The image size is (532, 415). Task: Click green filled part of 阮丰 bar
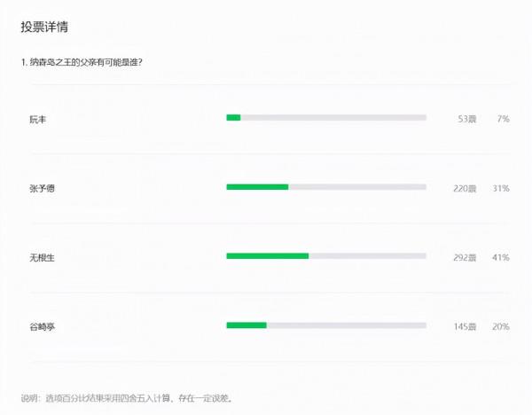(x=233, y=117)
